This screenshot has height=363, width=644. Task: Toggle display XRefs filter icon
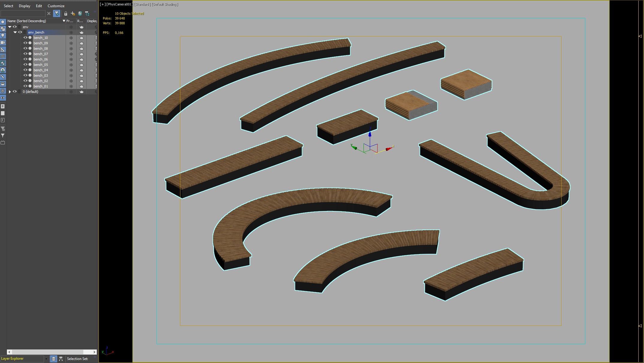tap(3, 70)
